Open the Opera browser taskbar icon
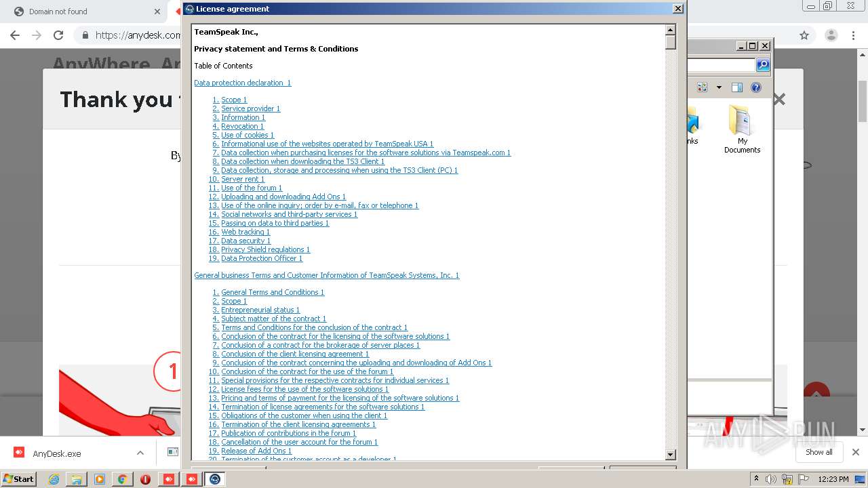Viewport: 868px width, 488px height. coord(145,479)
